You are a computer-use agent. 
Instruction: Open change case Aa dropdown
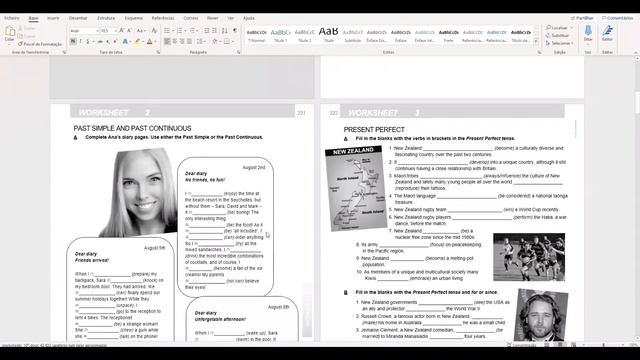(141, 31)
